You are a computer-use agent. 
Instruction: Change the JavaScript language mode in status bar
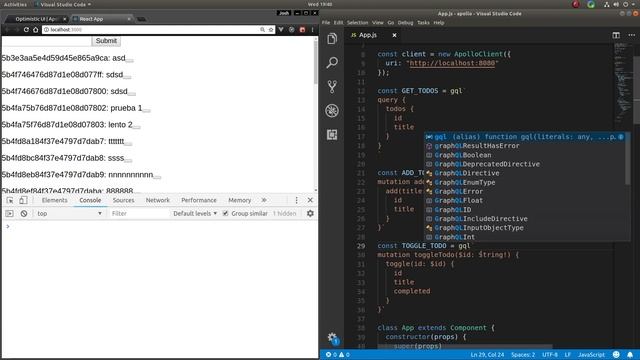coord(591,355)
